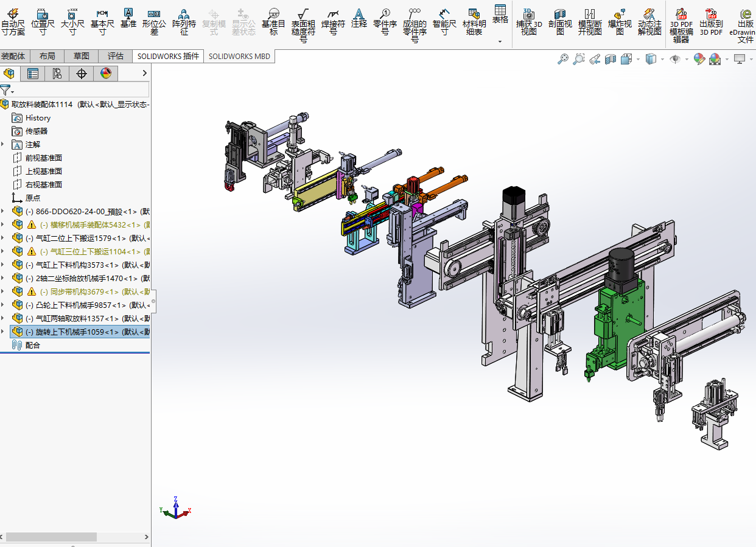Expand the 注解 annotations folder
756x547 pixels.
pyautogui.click(x=3, y=144)
